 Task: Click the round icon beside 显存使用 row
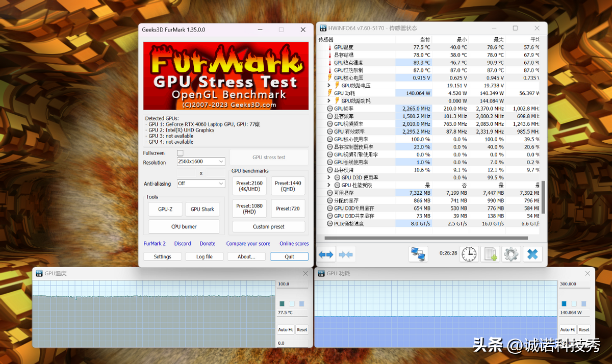[x=329, y=170]
